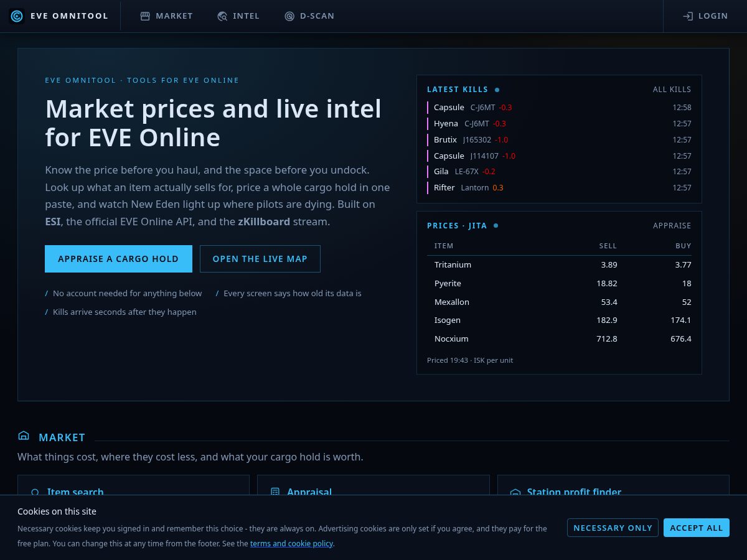
Task: Click the EVE Omnitool logo icon
Action: 17,16
